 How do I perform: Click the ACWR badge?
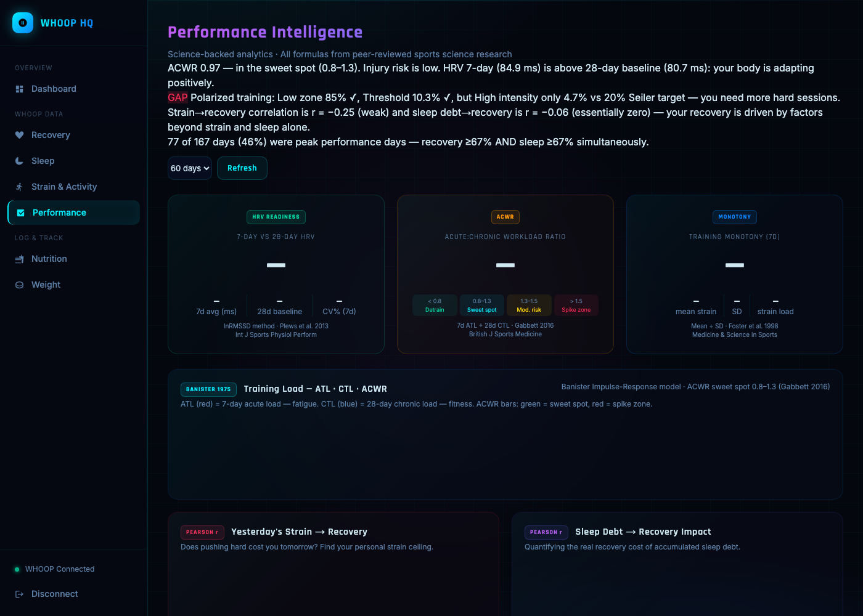(x=505, y=217)
